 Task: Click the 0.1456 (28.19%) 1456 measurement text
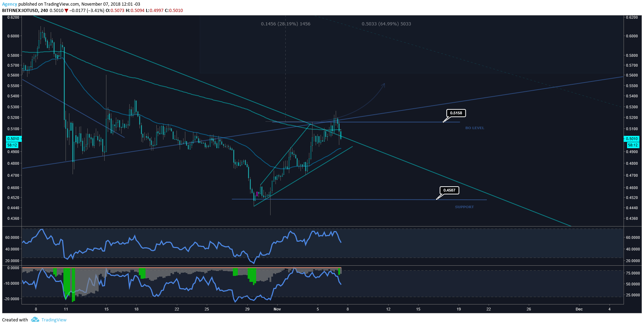pyautogui.click(x=286, y=24)
